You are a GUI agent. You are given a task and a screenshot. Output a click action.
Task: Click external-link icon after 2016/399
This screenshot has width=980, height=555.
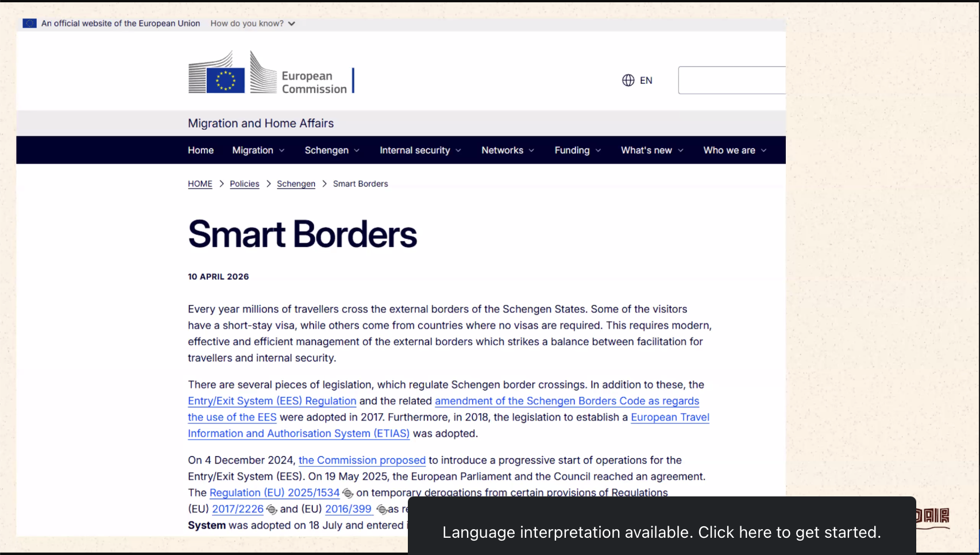381,510
